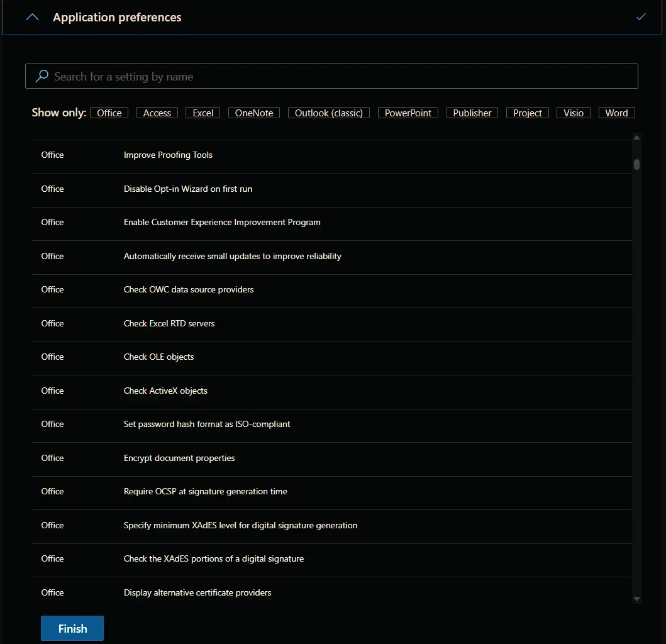Screen dimensions: 666x644
Task: Select Check OLE objects setting
Action: click(x=331, y=358)
